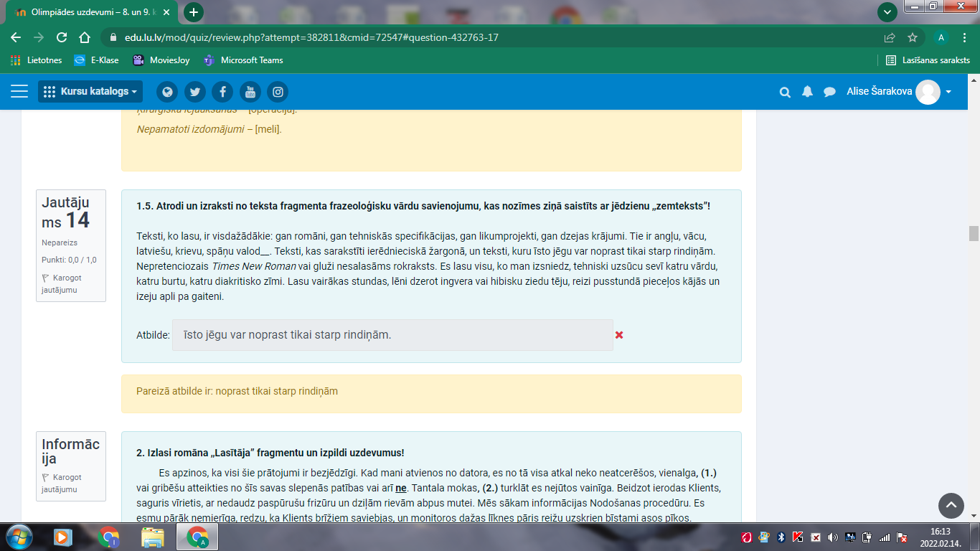
Task: Open site search magnifier
Action: [x=785, y=92]
